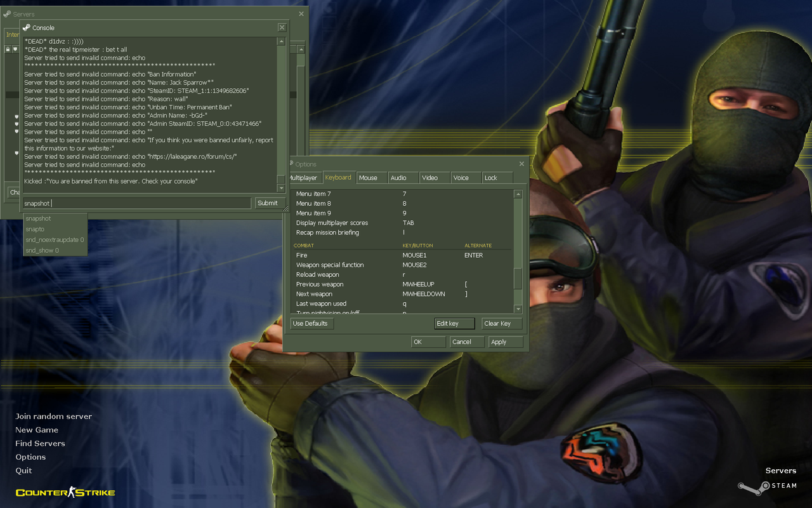
Task: Click the Steam icon in Servers window title
Action: coord(7,13)
